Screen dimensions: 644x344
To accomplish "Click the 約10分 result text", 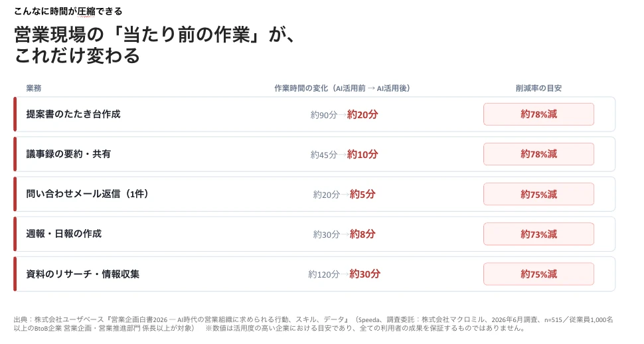I will click(x=362, y=155).
